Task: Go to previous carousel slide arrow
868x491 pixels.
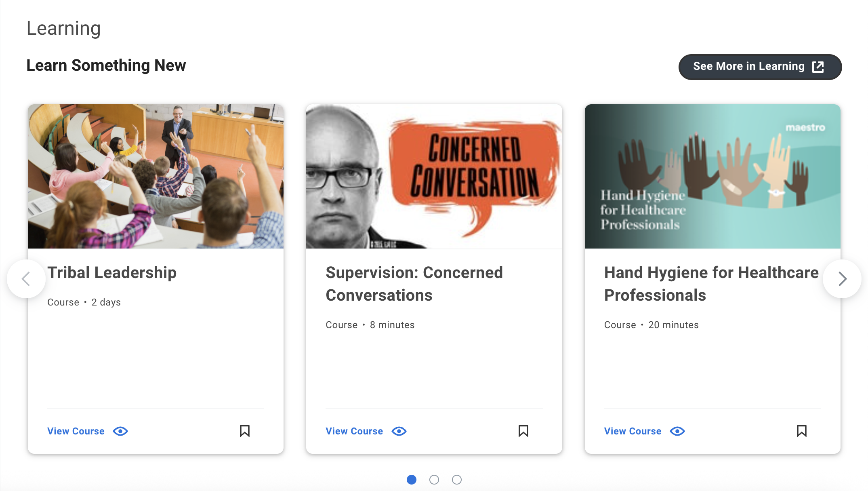Action: [26, 279]
